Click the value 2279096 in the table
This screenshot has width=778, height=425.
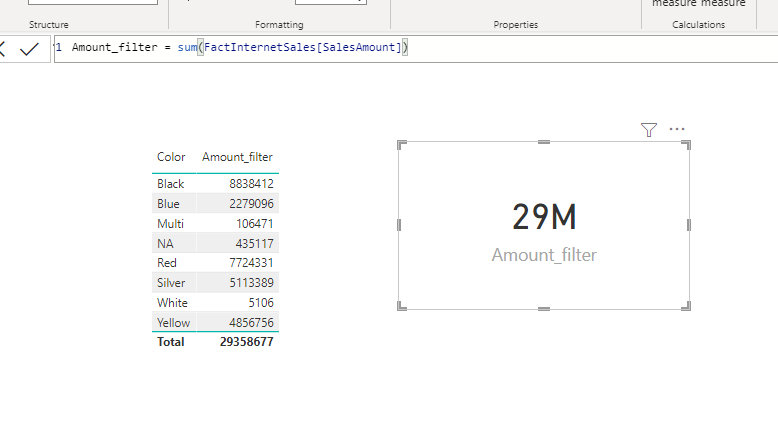(251, 204)
